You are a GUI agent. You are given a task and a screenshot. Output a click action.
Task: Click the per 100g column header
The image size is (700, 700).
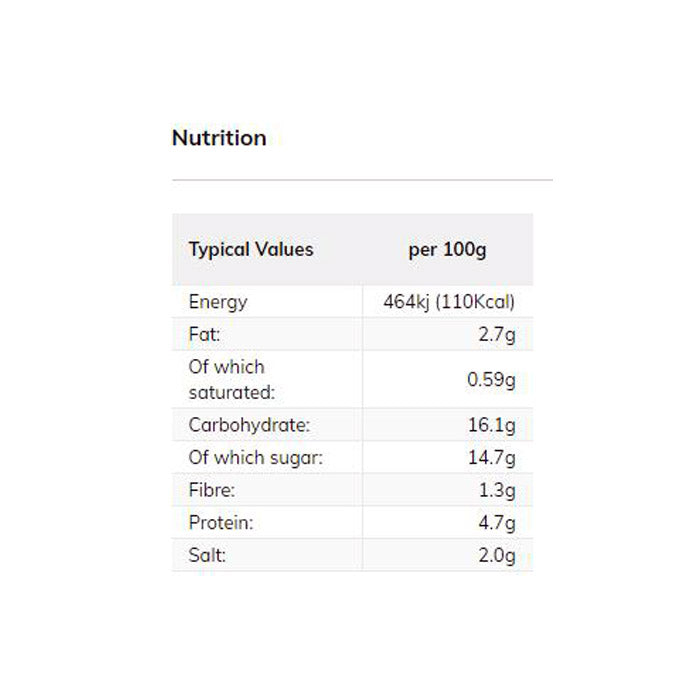(447, 250)
